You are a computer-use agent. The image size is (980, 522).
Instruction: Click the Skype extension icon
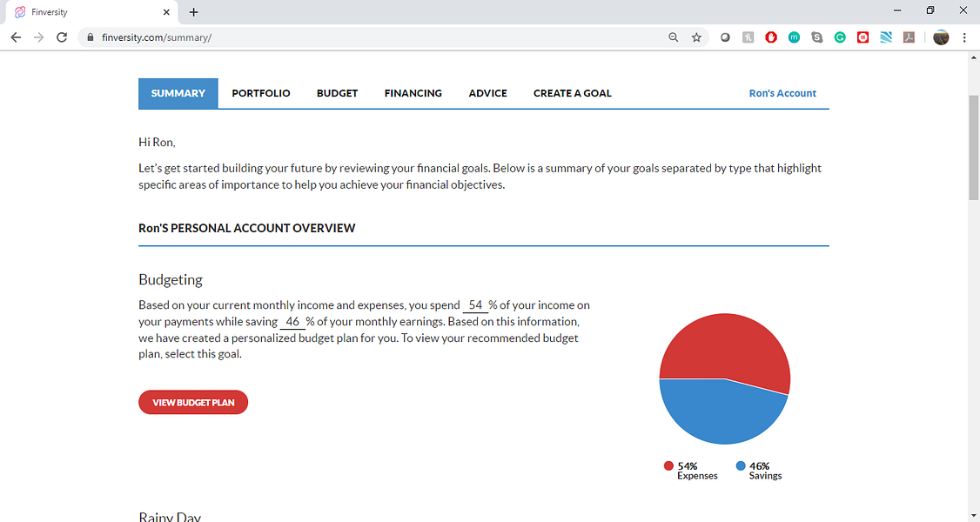(x=817, y=37)
